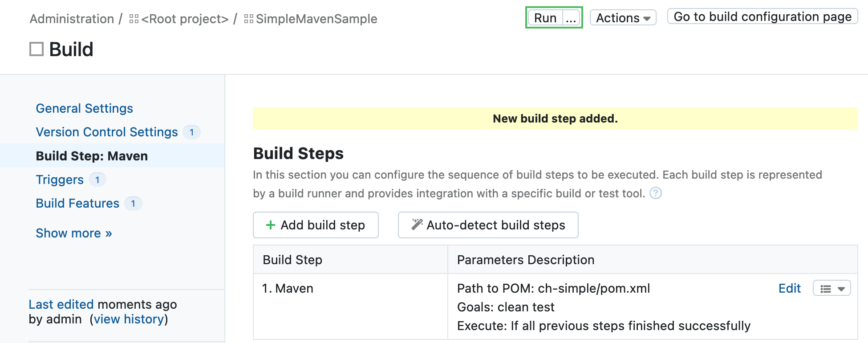868x343 pixels.
Task: Open custom run options via the ellipsis button
Action: pos(571,18)
